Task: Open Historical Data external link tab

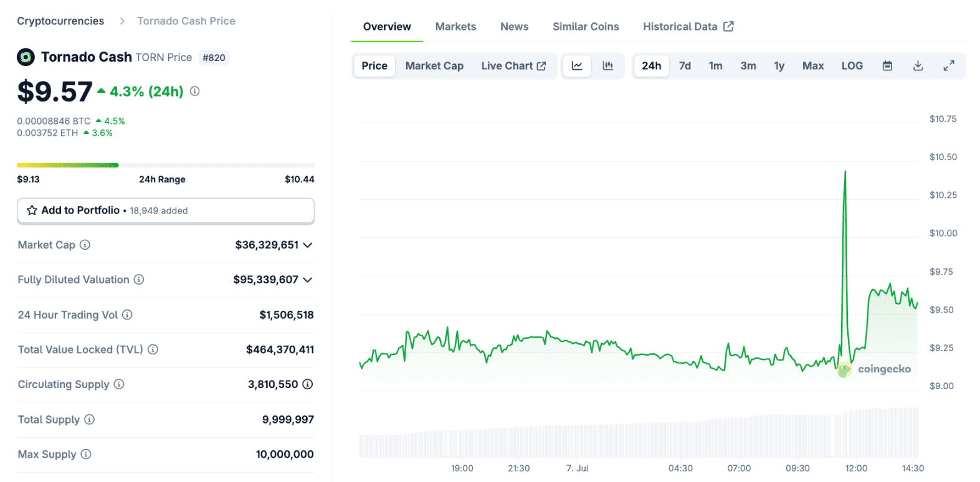Action: click(688, 27)
